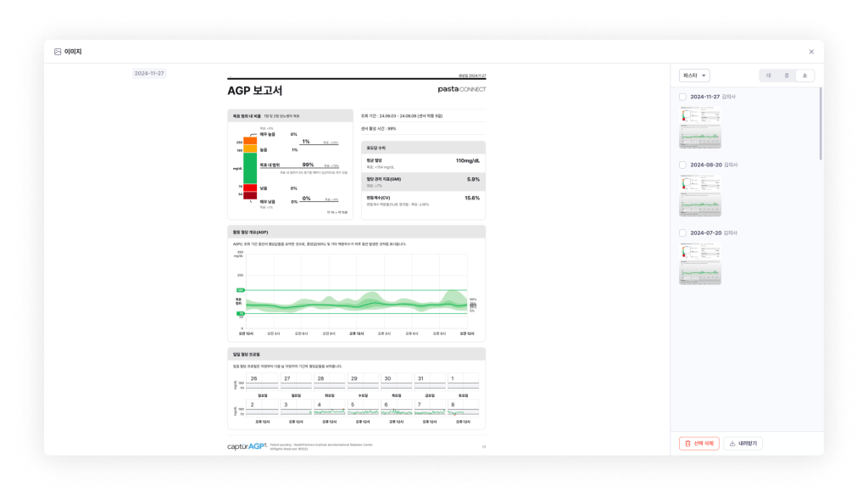Click the image icon beside the 이미지 title

[58, 52]
